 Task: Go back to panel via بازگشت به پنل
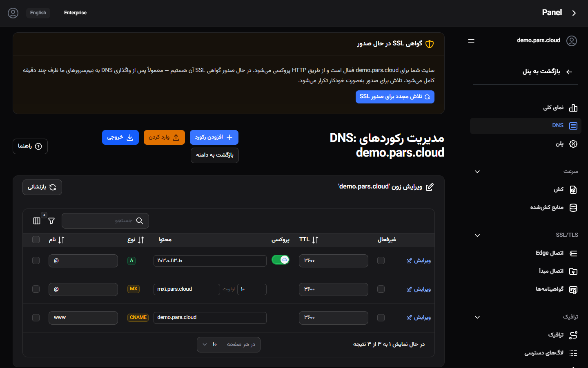point(548,72)
